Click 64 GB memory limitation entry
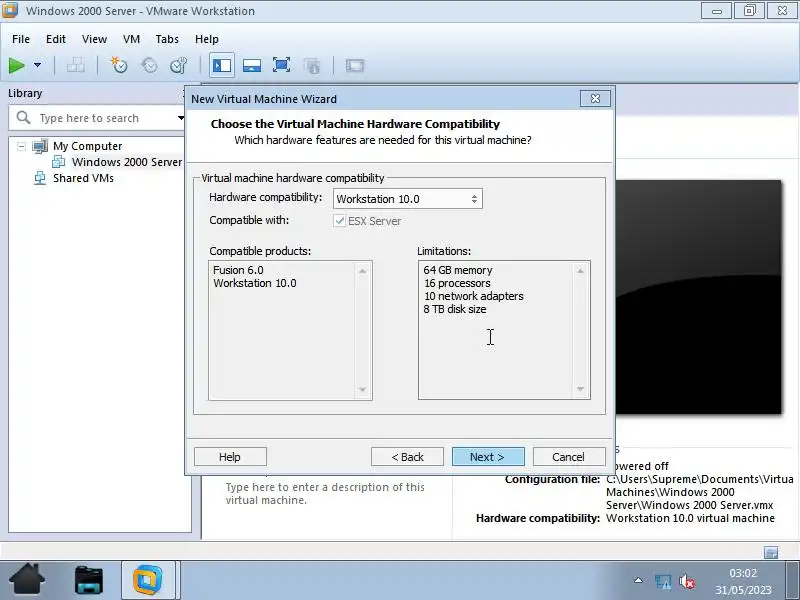This screenshot has width=800, height=600. (x=458, y=270)
